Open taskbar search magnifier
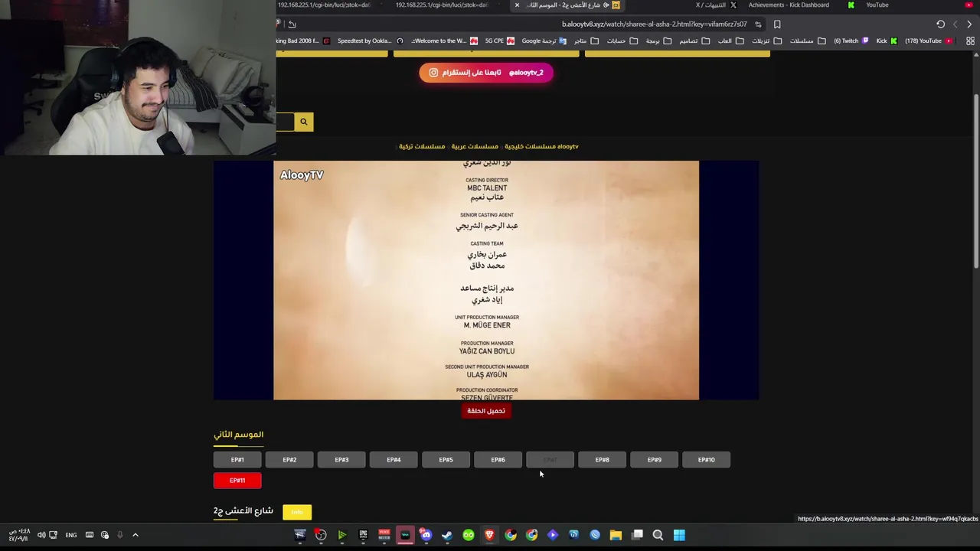This screenshot has width=980, height=551. coord(658,535)
